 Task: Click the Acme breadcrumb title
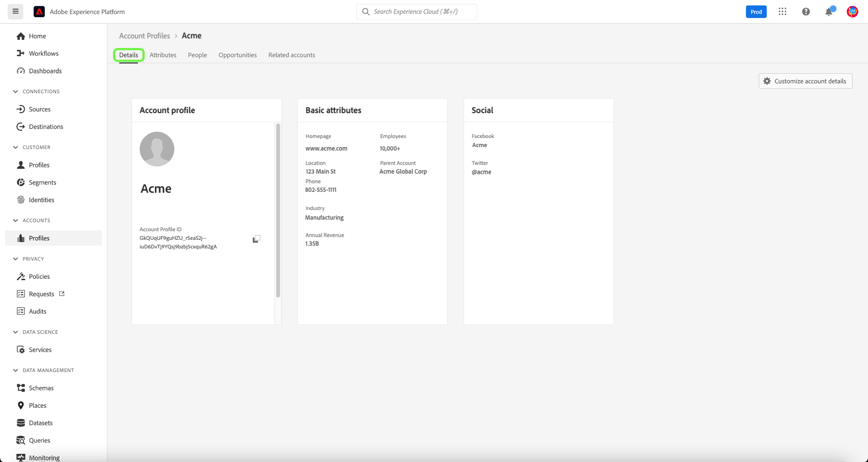(192, 36)
